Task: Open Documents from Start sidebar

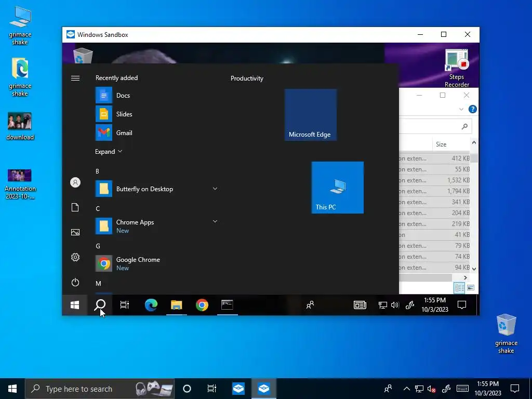Action: click(x=75, y=207)
